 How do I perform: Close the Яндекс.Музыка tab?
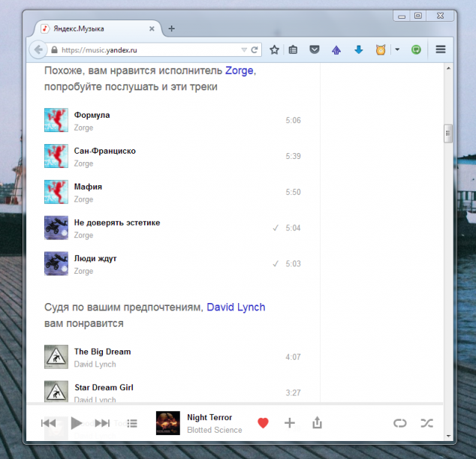pos(152,28)
